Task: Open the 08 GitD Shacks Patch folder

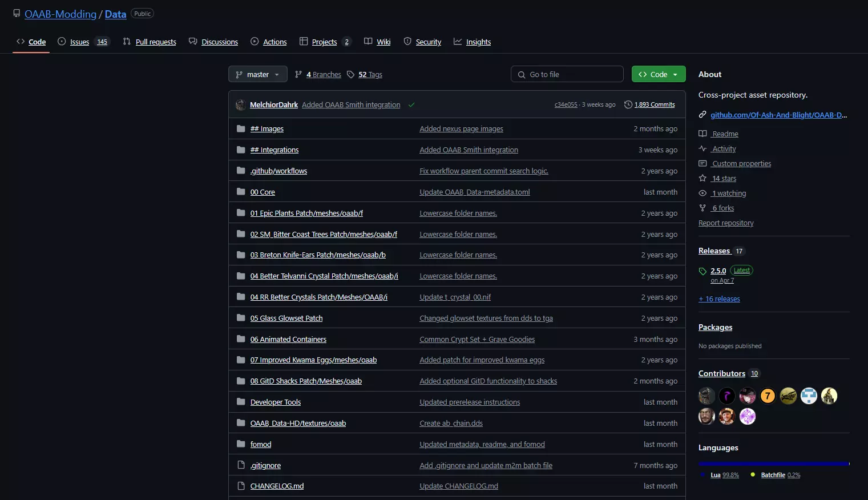Action: (x=306, y=381)
